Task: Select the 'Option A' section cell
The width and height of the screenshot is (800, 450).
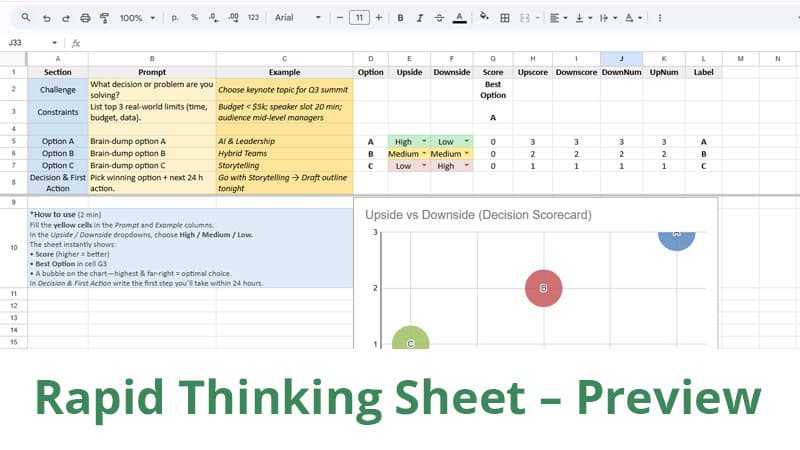Action: coord(58,141)
